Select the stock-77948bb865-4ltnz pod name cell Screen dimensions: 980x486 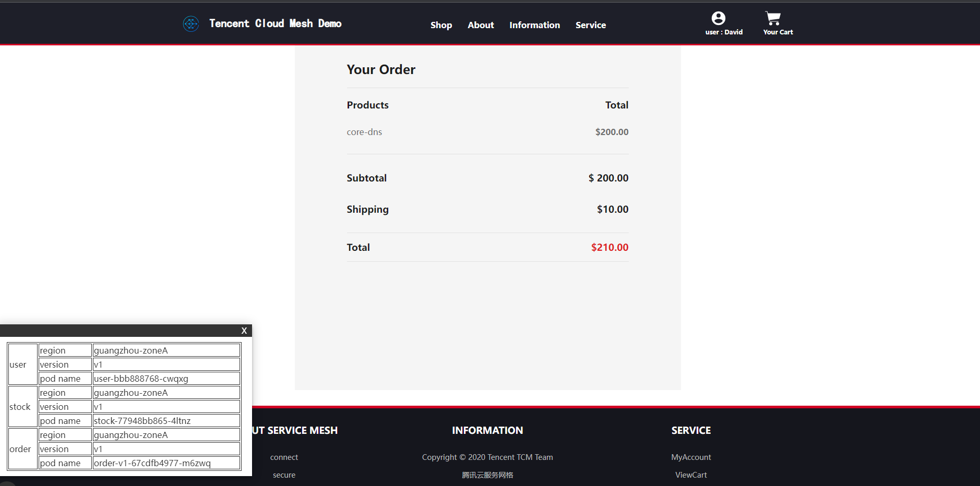[x=166, y=421]
